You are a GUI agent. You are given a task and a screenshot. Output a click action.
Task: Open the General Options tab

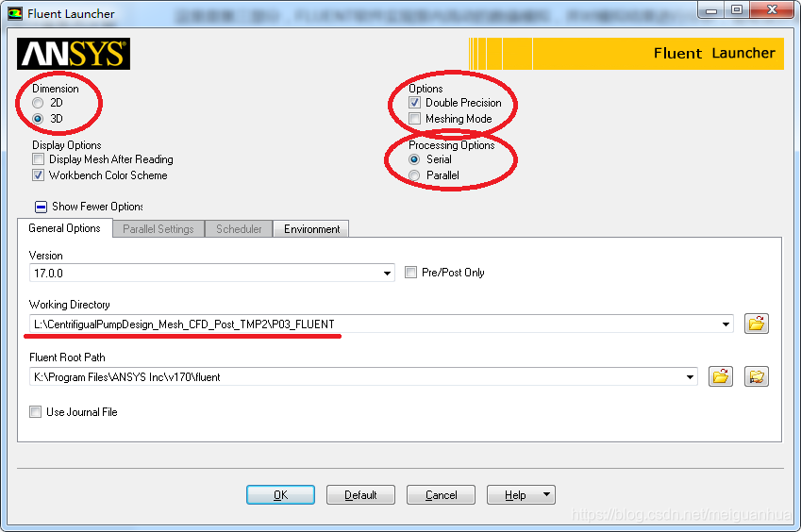click(64, 228)
